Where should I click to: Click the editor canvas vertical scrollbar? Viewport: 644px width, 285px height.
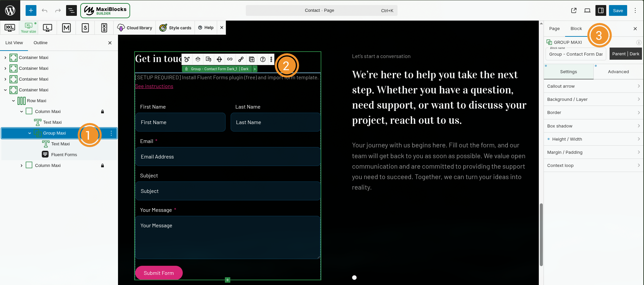pyautogui.click(x=541, y=235)
